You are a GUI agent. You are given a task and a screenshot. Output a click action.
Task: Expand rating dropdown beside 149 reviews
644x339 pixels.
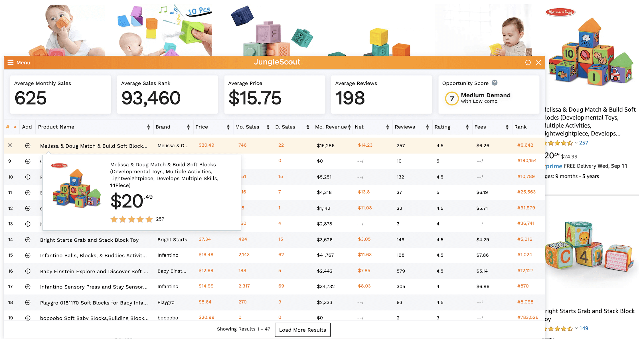click(576, 328)
